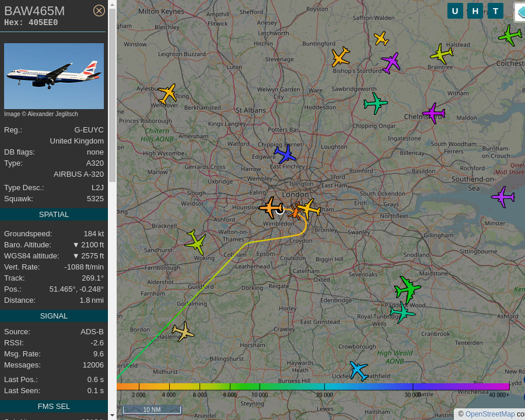This screenshot has height=420, width=525.
Task: Click the Distance value 1.8 nmi
Action: coord(92,300)
